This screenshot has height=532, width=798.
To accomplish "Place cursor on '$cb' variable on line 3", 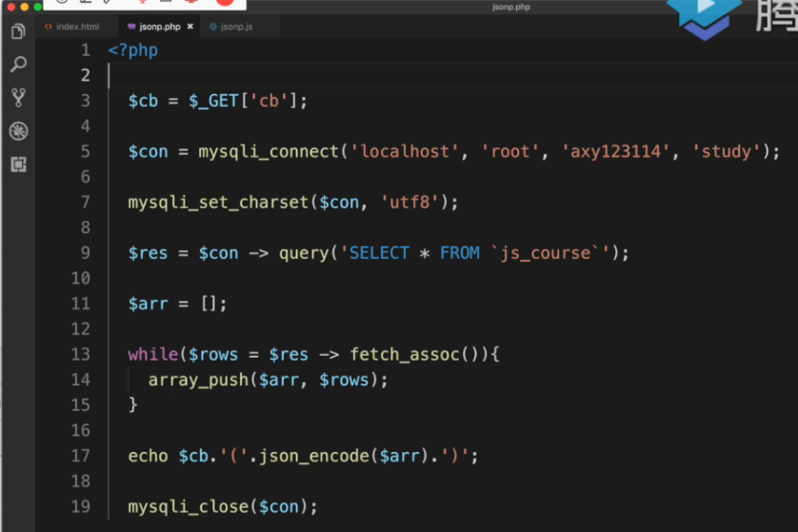I will pyautogui.click(x=143, y=101).
